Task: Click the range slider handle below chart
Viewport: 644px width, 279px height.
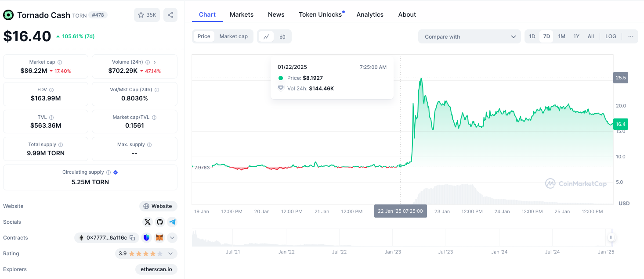Action: coord(611,237)
